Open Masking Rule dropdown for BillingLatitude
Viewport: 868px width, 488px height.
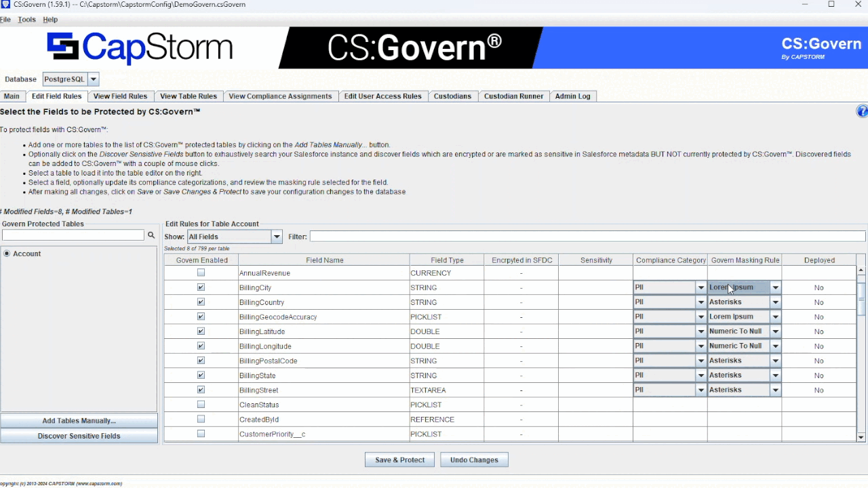pos(775,331)
